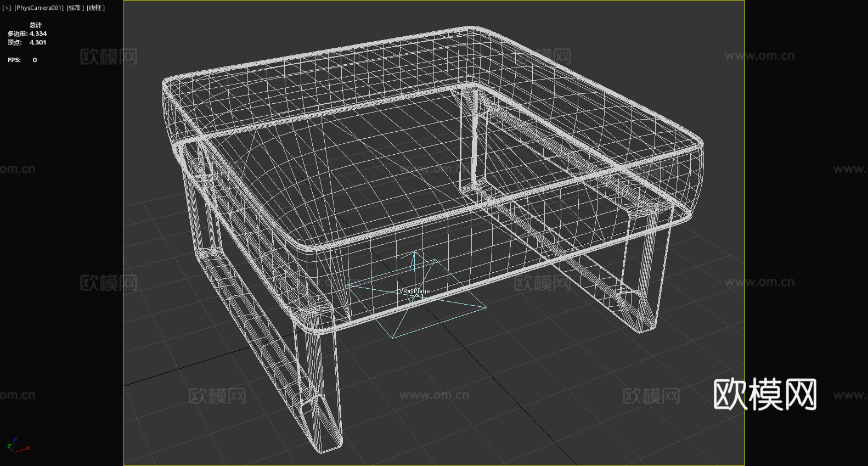Click the 总计 statistics heading
The width and height of the screenshot is (868, 466).
click(x=36, y=25)
